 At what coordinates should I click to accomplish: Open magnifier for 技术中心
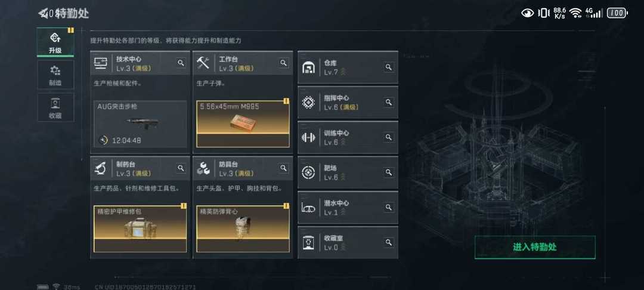181,63
